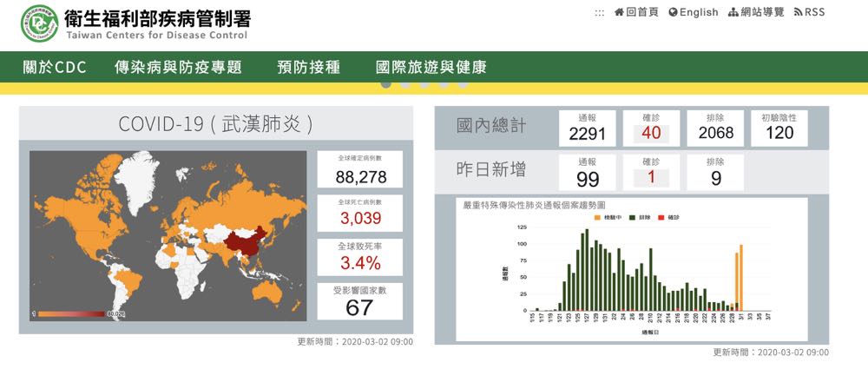Click the home icon beside 回首頁
This screenshot has height=369, width=868.
(x=619, y=12)
